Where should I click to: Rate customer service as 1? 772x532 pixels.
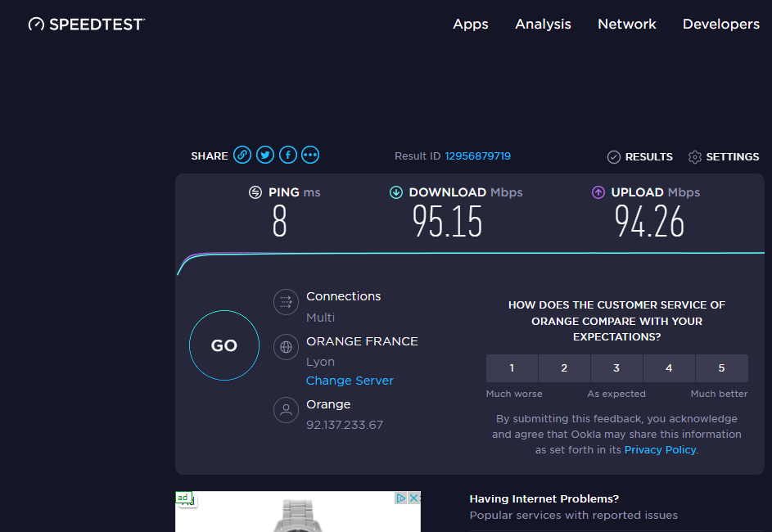point(512,368)
